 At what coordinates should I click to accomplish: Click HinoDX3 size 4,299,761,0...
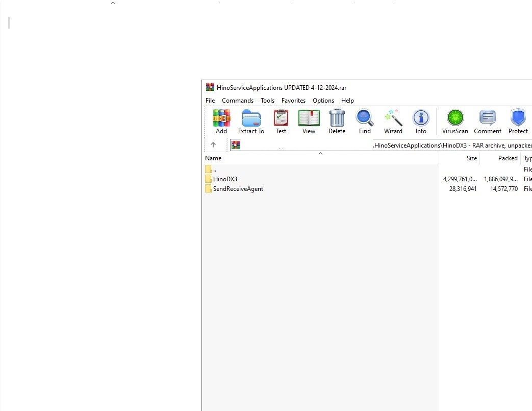pyautogui.click(x=460, y=179)
